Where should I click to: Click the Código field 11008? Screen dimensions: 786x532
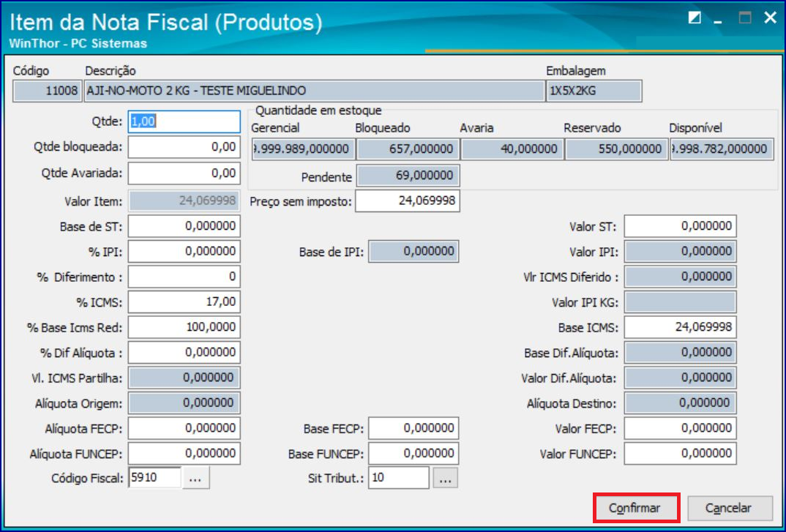[x=47, y=91]
